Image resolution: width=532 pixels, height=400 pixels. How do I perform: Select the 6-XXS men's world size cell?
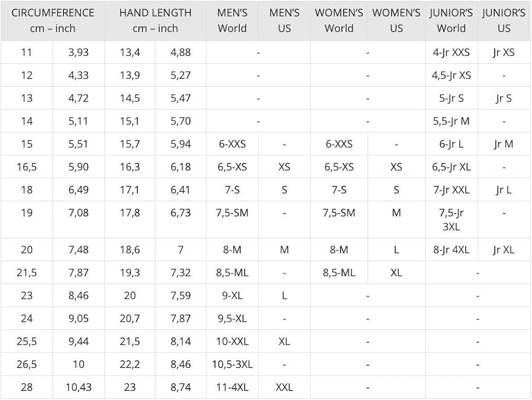click(x=231, y=144)
